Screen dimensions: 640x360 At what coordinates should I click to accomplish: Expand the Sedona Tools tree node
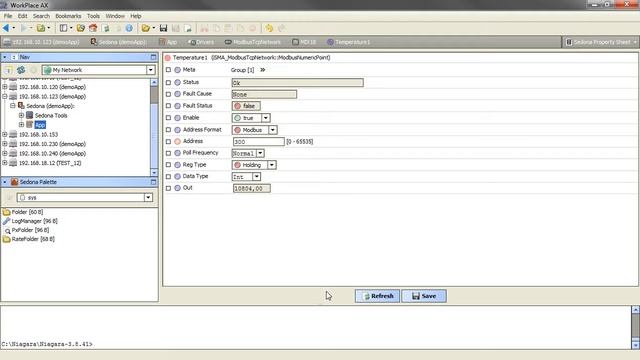(x=21, y=116)
